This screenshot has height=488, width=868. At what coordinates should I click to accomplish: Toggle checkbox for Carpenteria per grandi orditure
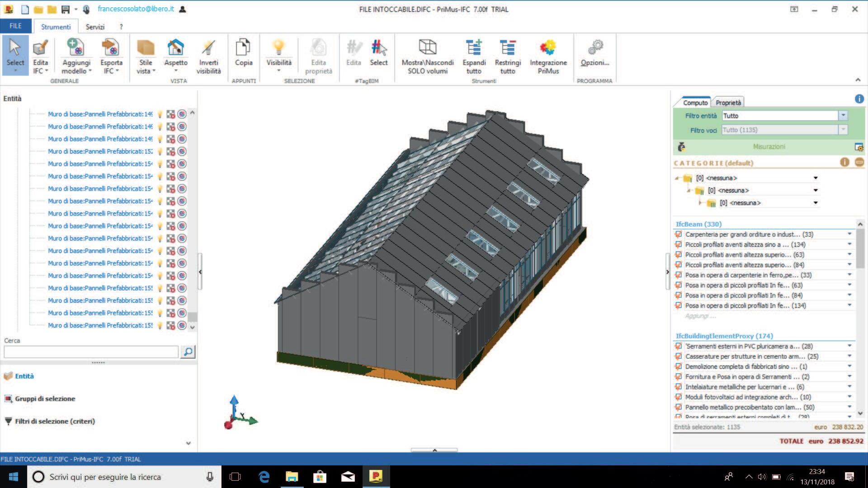[x=678, y=234]
